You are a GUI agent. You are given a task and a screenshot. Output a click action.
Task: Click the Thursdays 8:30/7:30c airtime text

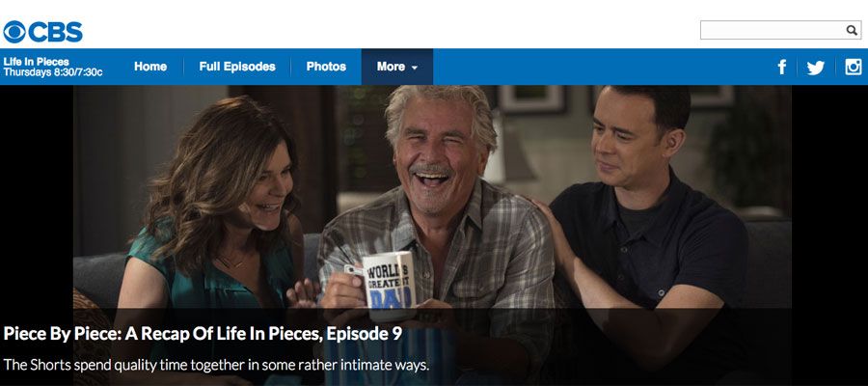[53, 72]
